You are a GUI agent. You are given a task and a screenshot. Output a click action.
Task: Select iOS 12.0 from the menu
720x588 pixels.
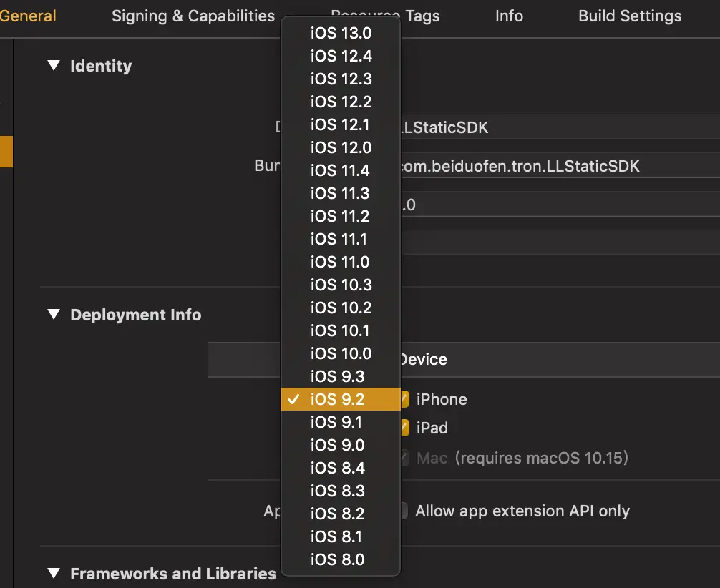click(x=341, y=147)
